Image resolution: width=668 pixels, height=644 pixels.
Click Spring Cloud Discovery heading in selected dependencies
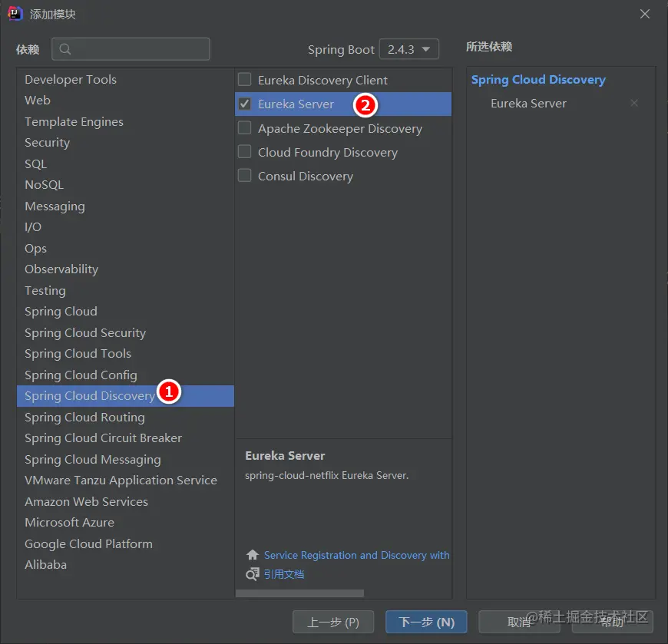point(538,80)
